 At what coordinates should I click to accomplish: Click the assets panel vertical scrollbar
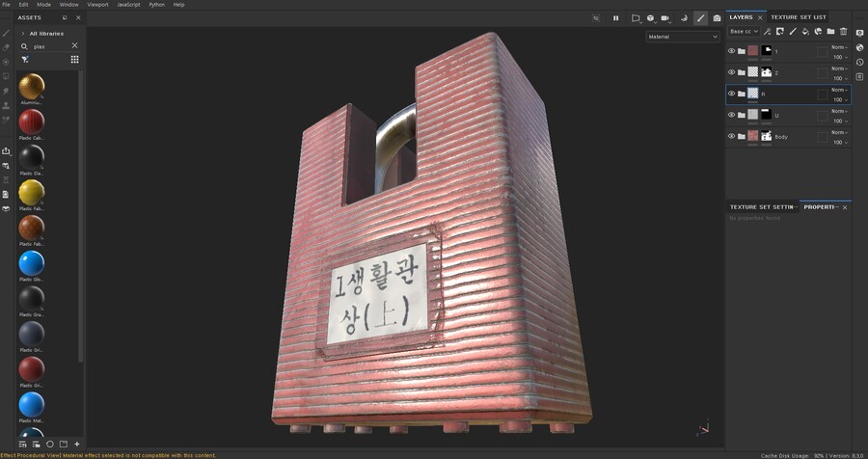tap(81, 216)
